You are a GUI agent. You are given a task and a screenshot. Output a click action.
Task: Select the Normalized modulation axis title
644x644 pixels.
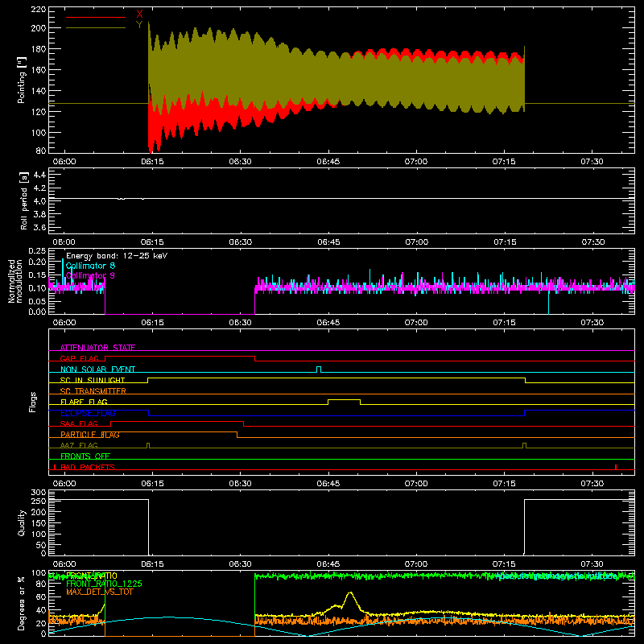15,281
